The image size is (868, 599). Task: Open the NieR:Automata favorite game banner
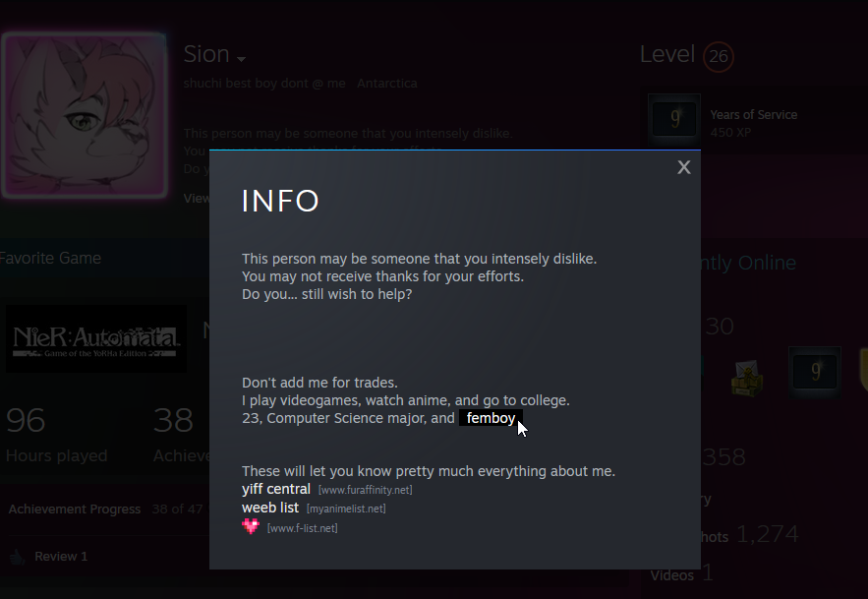click(95, 338)
